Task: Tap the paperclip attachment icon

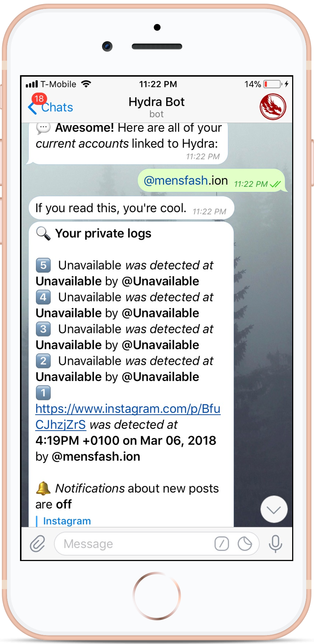Action: pos(37,544)
